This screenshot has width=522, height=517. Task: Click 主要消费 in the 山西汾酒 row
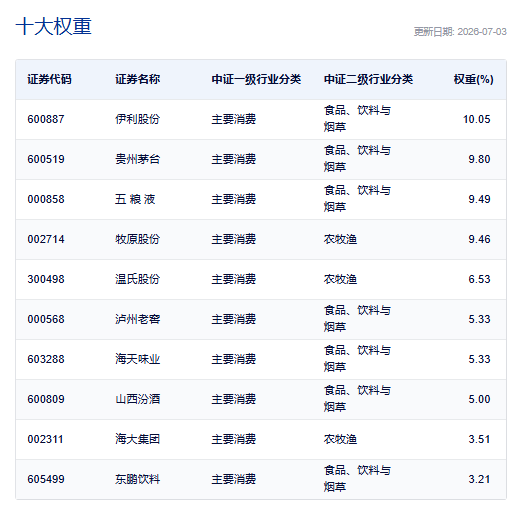pos(234,399)
